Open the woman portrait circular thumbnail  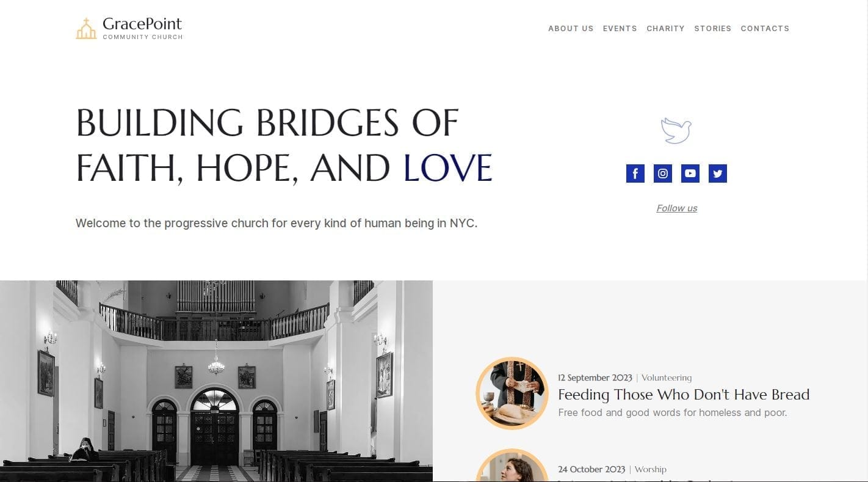512,466
